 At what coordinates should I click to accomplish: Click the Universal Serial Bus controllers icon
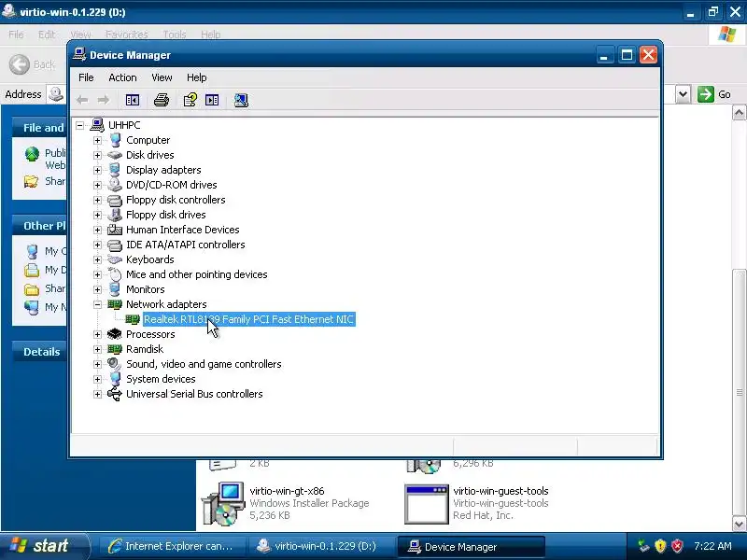click(x=115, y=394)
